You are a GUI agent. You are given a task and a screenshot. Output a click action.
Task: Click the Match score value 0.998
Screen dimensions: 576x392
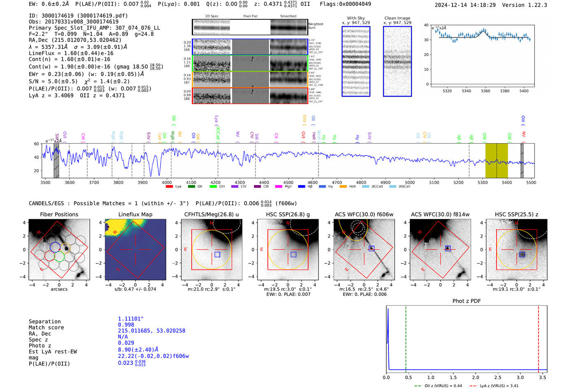pos(126,325)
